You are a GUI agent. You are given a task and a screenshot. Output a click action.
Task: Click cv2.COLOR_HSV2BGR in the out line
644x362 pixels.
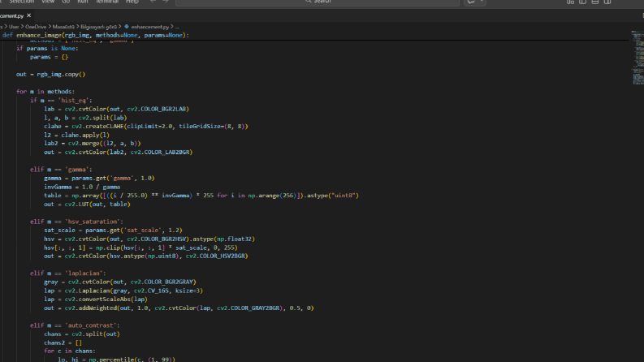pos(216,256)
